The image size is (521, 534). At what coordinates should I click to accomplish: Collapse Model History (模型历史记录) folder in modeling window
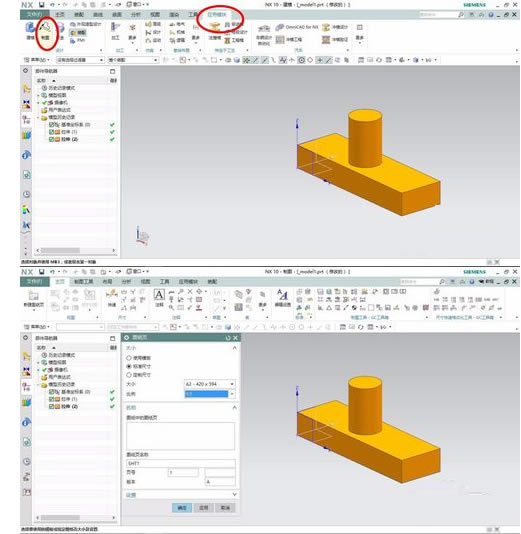[38, 117]
